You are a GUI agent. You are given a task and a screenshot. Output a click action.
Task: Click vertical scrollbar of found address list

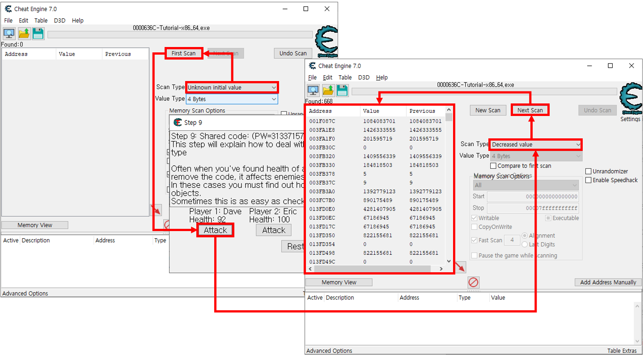[x=449, y=185]
